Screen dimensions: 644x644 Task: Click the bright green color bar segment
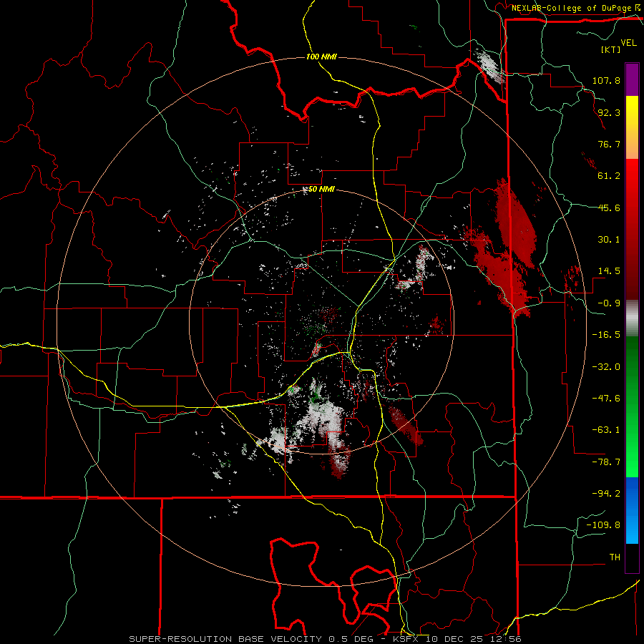pyautogui.click(x=632, y=406)
